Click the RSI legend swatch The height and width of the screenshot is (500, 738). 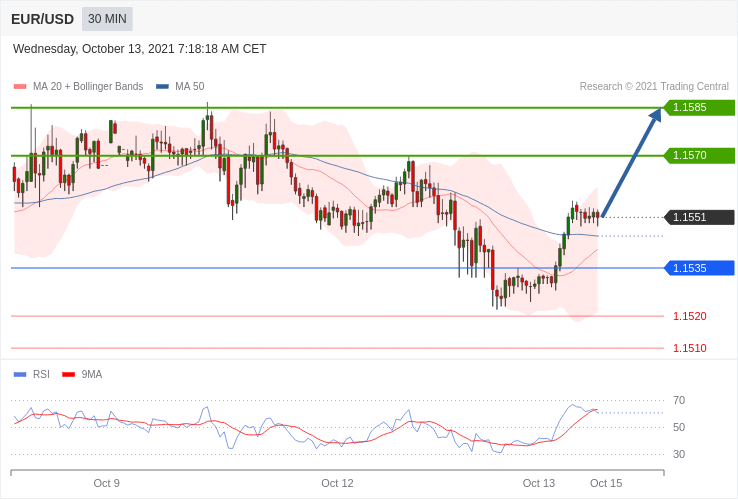point(20,375)
